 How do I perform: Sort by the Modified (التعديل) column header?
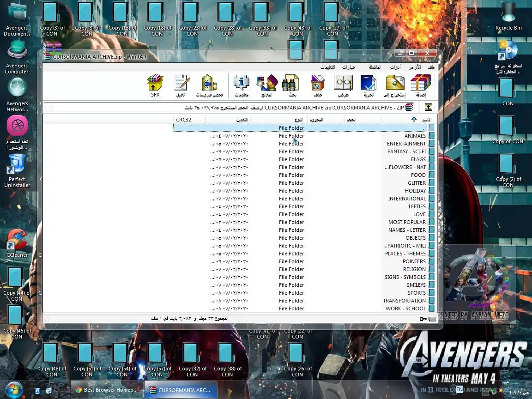[228, 120]
